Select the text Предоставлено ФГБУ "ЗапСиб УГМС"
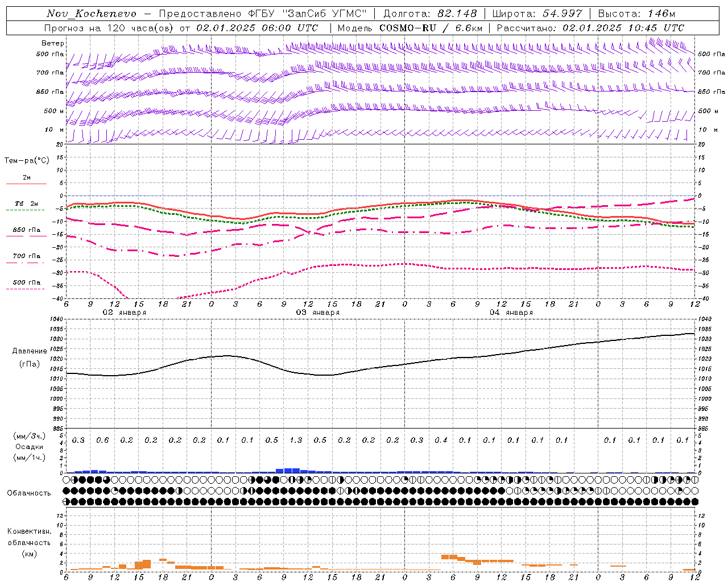 coord(263,14)
